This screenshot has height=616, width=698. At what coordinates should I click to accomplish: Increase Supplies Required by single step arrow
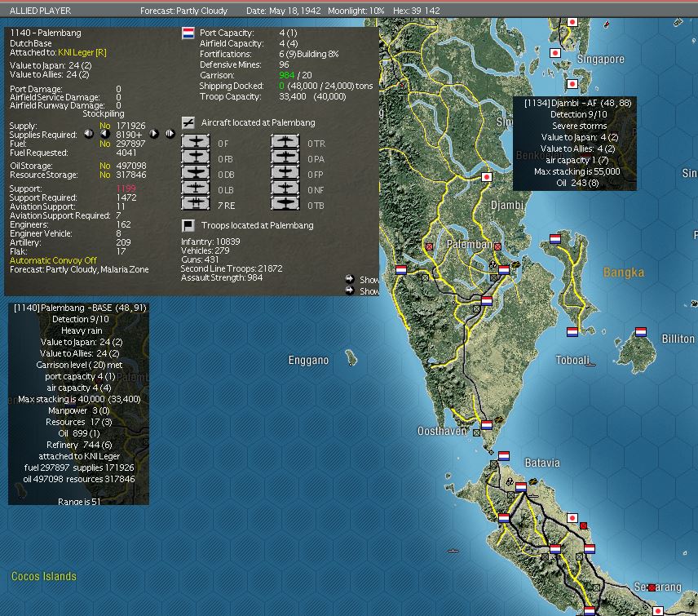(154, 134)
